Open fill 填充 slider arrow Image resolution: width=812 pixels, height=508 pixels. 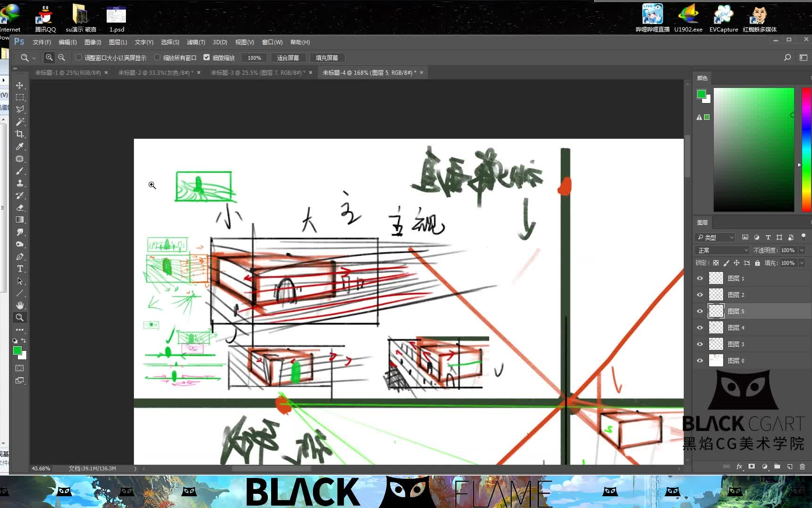[x=802, y=263]
